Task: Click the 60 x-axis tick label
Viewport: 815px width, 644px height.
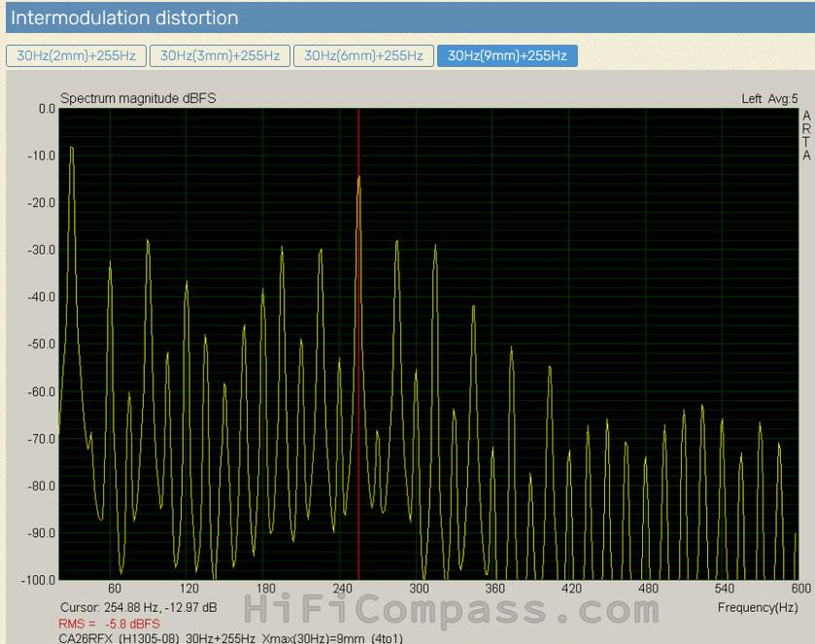Action: [x=115, y=589]
